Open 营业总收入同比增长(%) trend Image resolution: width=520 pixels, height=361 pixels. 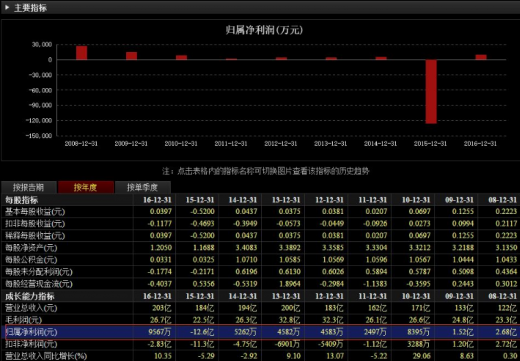coord(46,356)
